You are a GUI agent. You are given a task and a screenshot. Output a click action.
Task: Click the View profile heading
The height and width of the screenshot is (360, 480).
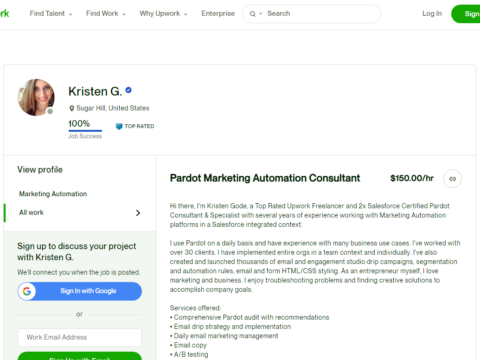point(40,170)
